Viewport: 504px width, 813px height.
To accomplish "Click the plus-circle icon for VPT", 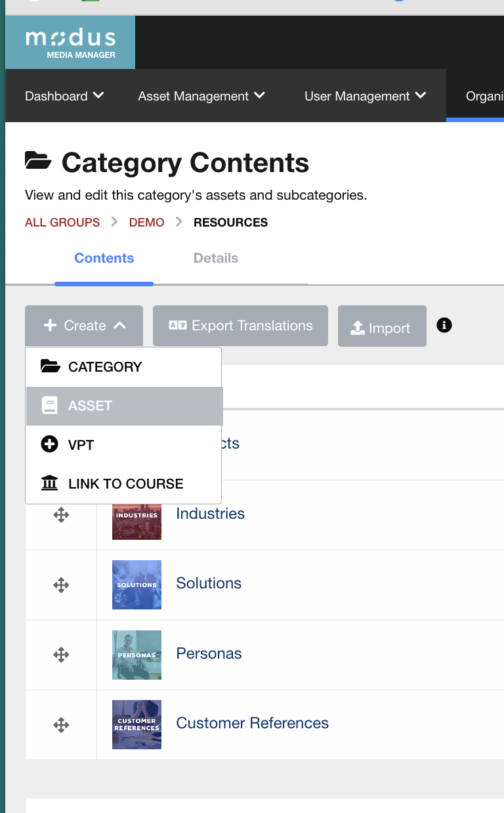I will pos(49,445).
